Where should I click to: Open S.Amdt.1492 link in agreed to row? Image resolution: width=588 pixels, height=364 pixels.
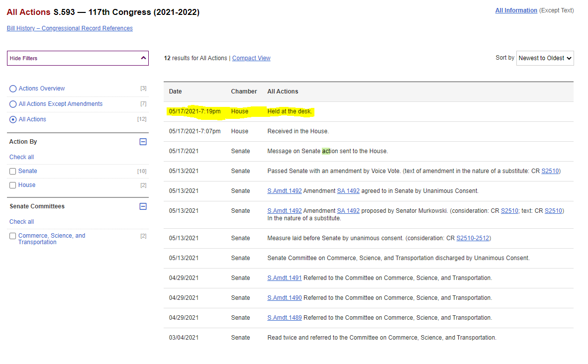[x=284, y=191]
